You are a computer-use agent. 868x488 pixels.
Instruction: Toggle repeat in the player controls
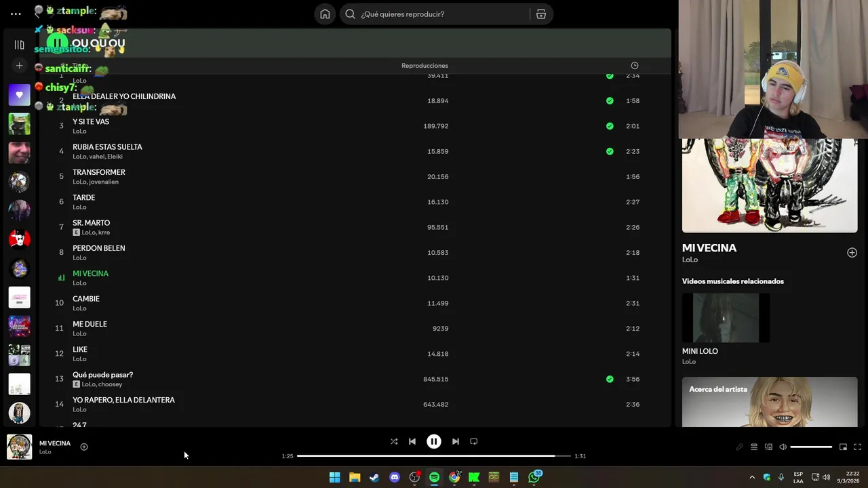click(x=474, y=441)
